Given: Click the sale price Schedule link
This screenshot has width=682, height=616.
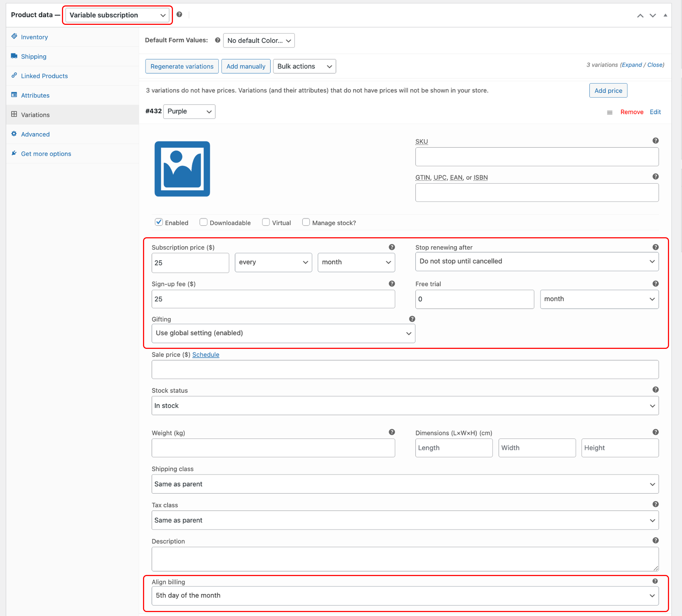Looking at the screenshot, I should [x=206, y=354].
